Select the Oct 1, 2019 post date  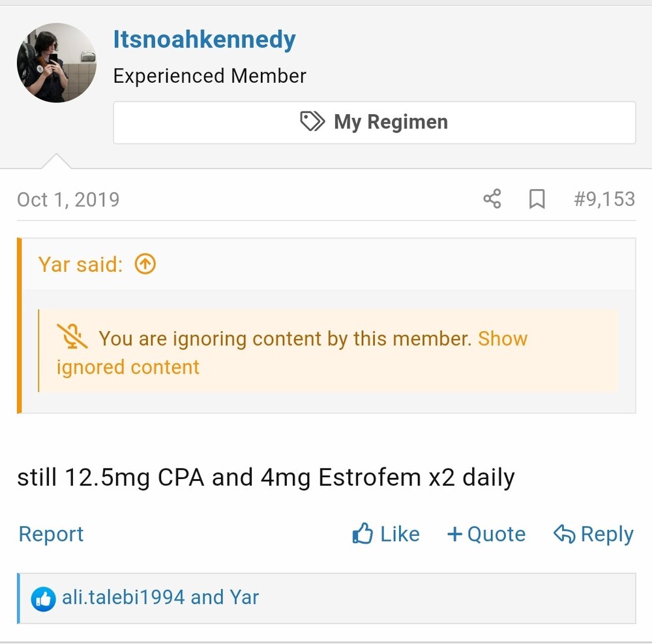[x=68, y=199]
